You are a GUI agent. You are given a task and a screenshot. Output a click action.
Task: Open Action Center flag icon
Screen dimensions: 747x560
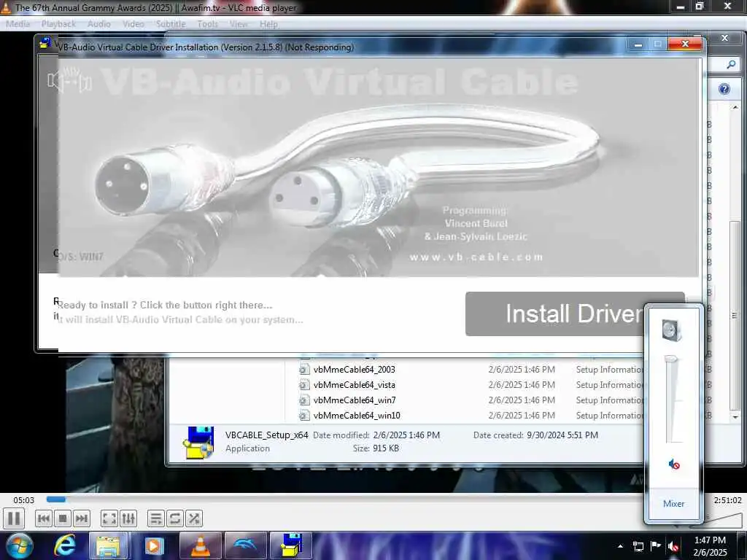point(656,546)
